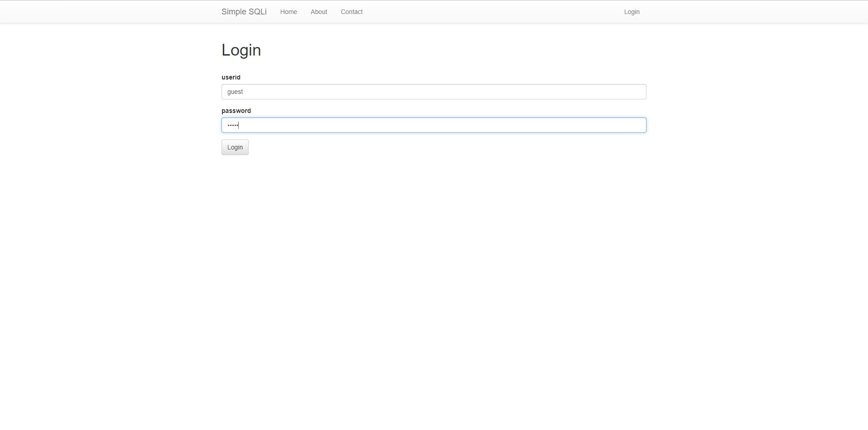Open the Contact page

point(351,12)
